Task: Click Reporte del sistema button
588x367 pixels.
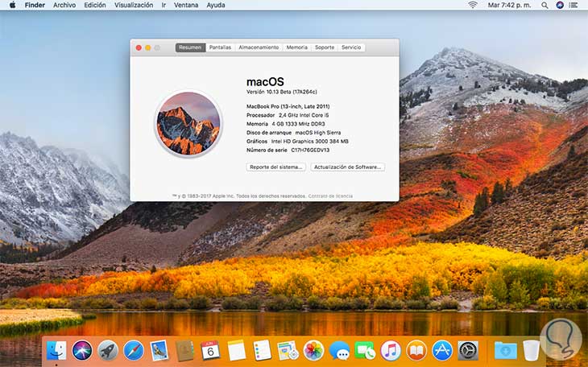Action: (x=276, y=167)
